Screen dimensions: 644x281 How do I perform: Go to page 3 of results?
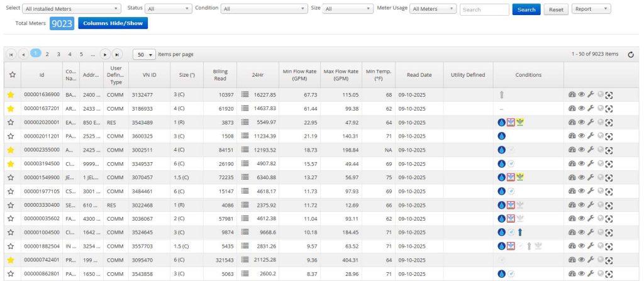tap(58, 54)
